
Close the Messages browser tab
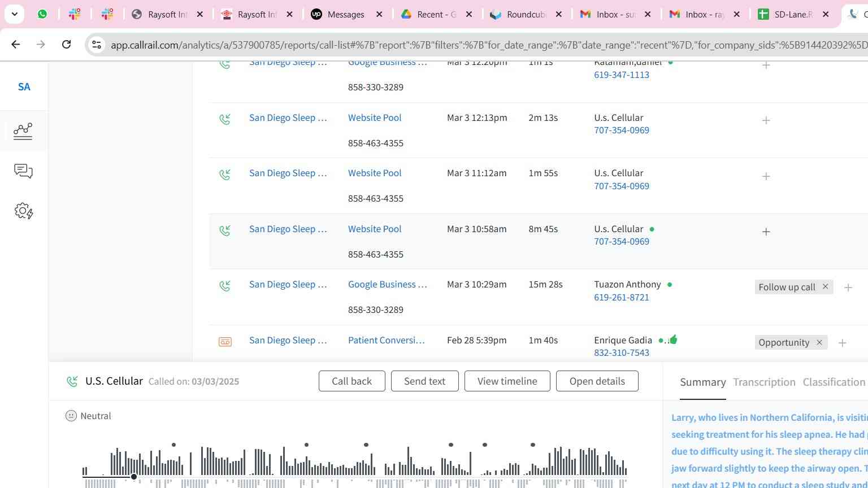[380, 14]
